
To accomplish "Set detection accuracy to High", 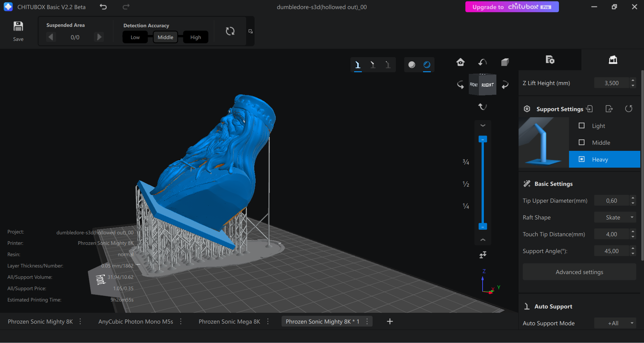I will (196, 37).
